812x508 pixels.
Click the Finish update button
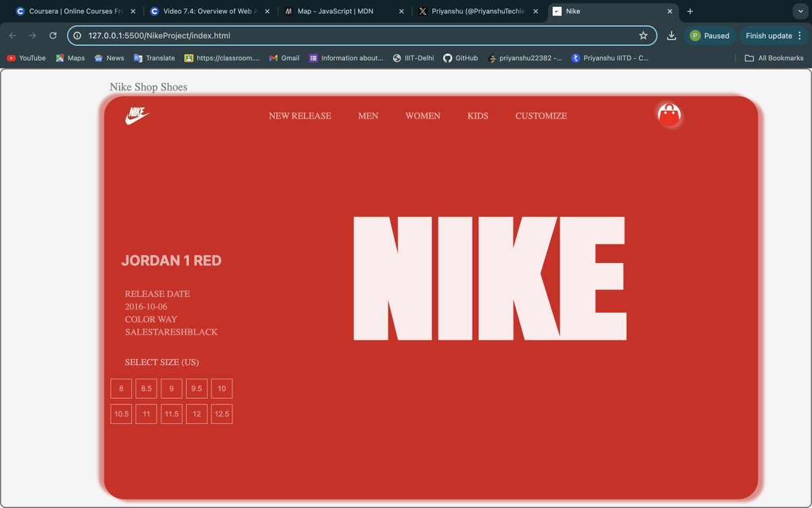pos(773,36)
